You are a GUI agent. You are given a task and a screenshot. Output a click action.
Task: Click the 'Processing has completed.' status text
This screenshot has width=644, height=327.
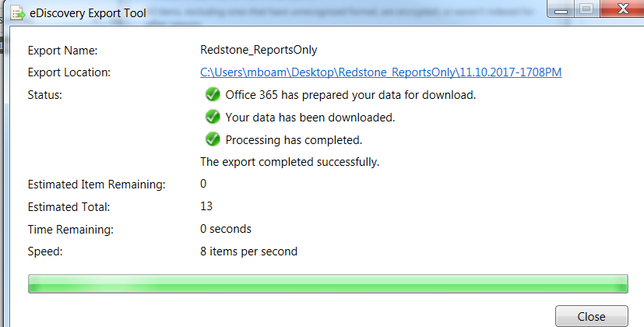tap(294, 140)
